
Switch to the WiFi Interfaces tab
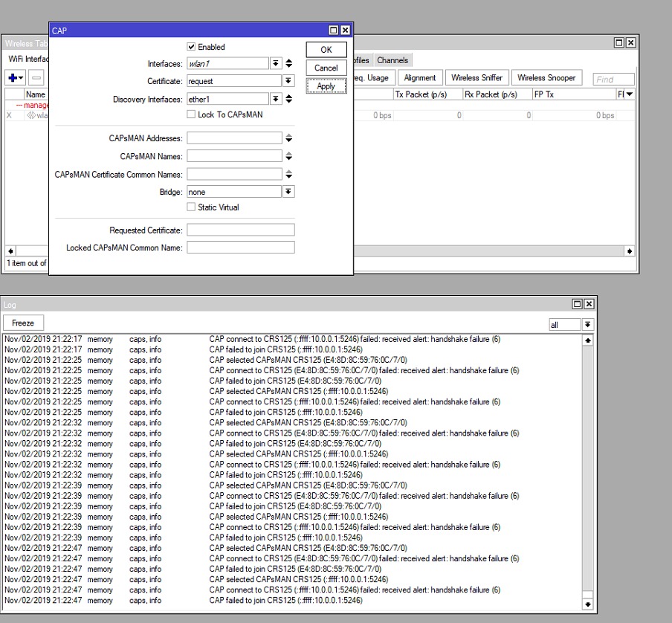(28, 59)
